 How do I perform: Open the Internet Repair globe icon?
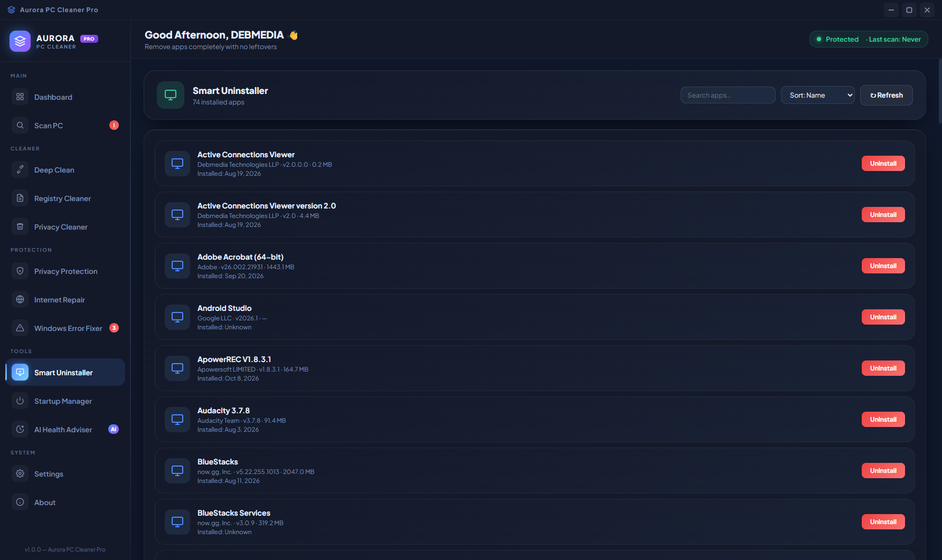[x=20, y=300]
